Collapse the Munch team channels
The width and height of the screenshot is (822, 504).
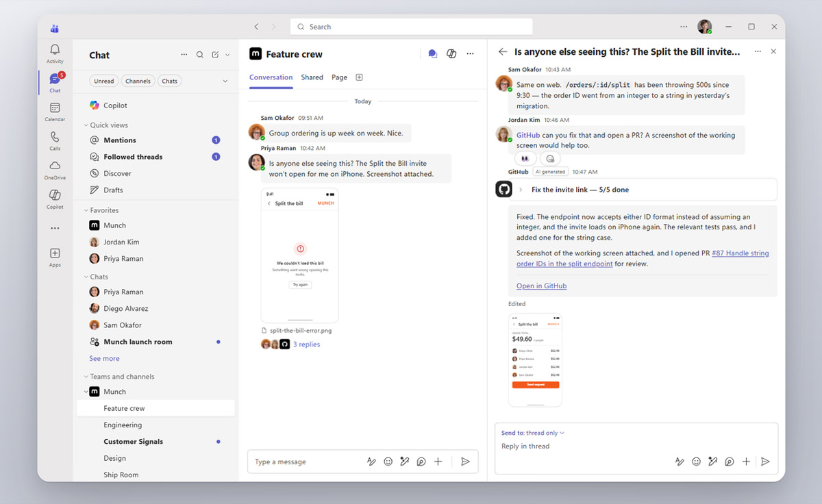click(x=86, y=392)
